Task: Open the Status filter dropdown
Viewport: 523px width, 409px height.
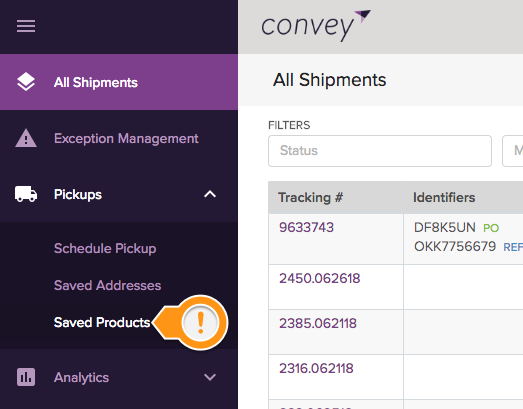Action: tap(380, 151)
